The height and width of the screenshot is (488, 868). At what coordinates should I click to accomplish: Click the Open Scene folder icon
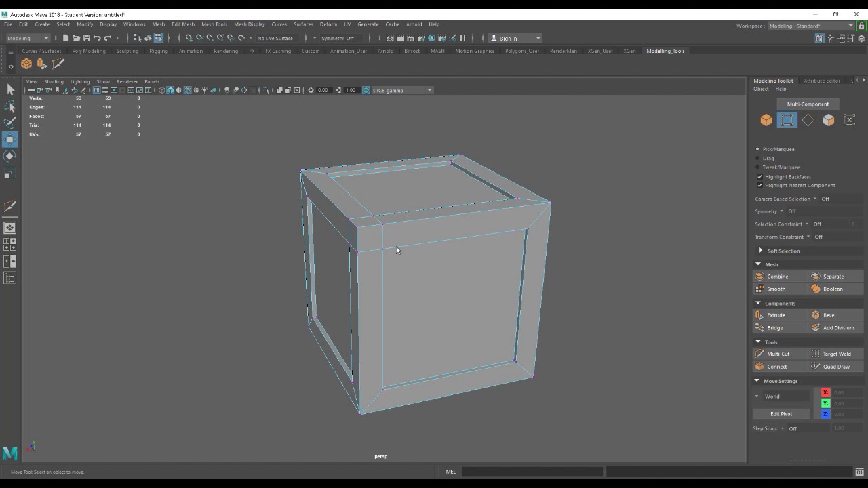click(76, 38)
